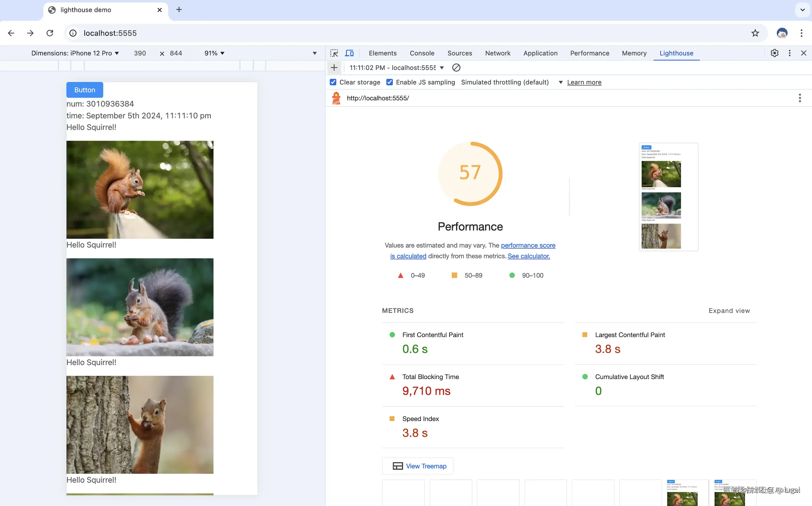The height and width of the screenshot is (506, 812).
Task: Toggle Expand view for metrics
Action: pos(729,311)
